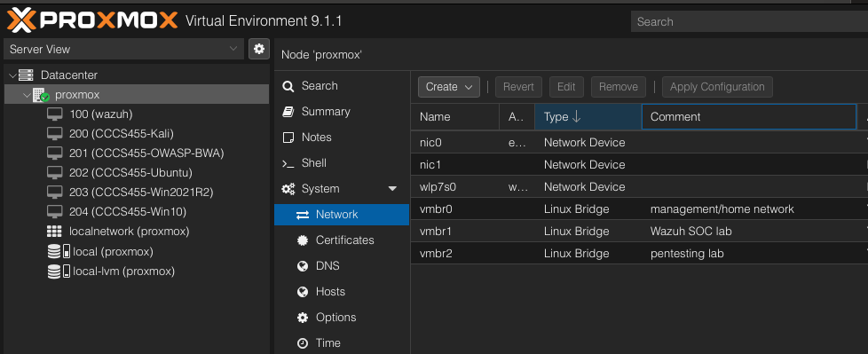Image resolution: width=868 pixels, height=354 pixels.
Task: Click the Network arrows icon
Action: click(303, 215)
